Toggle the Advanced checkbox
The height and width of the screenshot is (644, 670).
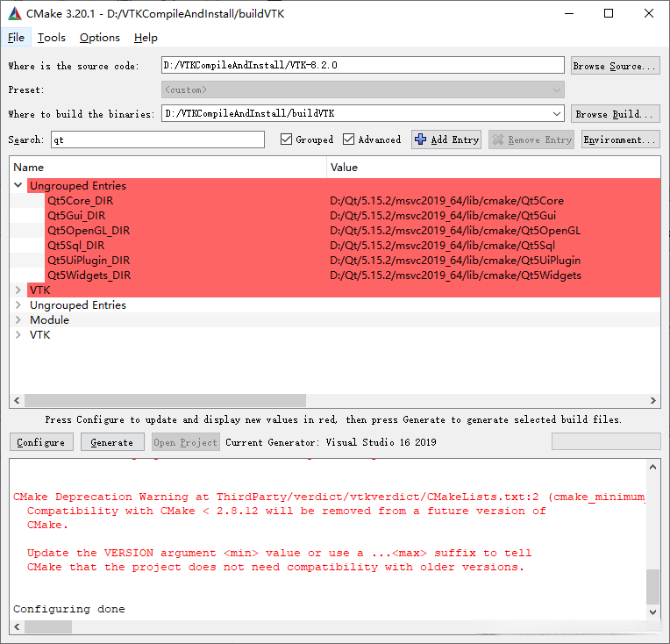tap(349, 140)
